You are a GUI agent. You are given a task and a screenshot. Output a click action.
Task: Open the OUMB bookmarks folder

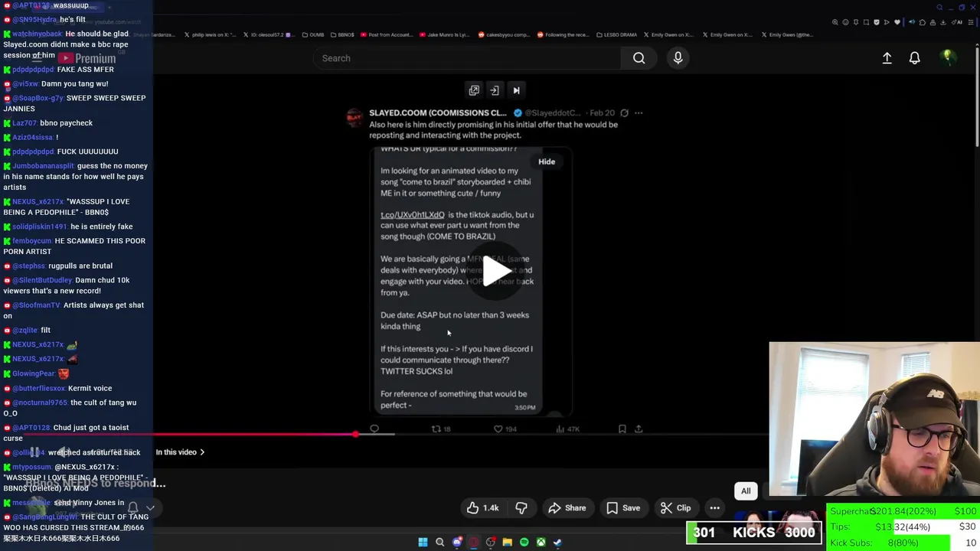pyautogui.click(x=313, y=34)
